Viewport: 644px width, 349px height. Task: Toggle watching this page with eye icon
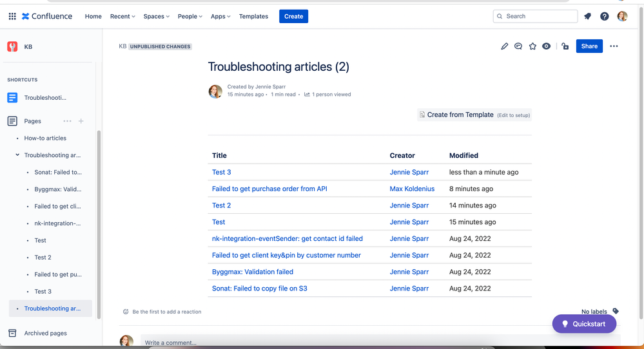[546, 46]
